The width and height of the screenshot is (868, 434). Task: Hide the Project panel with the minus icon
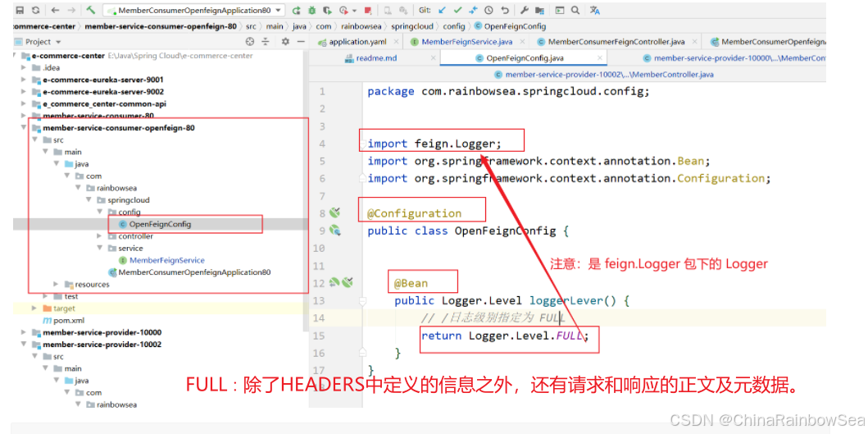pos(301,42)
